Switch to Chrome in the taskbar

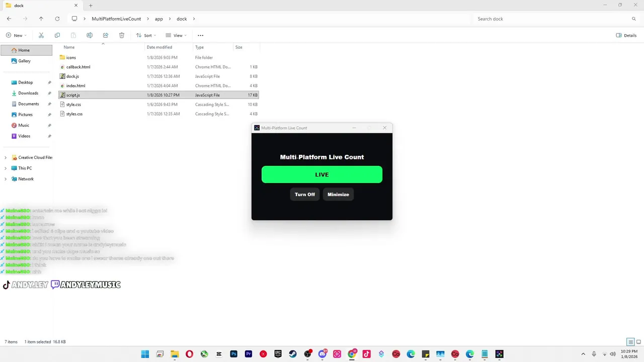click(352, 354)
